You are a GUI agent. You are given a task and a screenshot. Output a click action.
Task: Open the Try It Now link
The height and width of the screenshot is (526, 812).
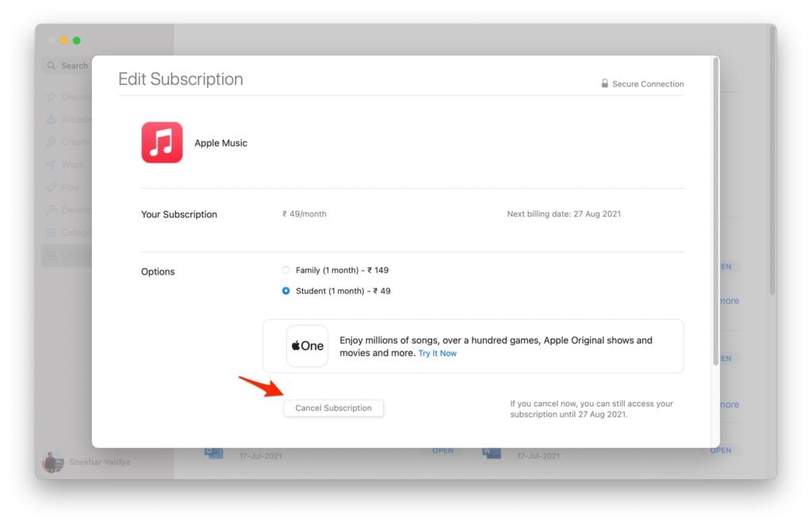(x=437, y=353)
